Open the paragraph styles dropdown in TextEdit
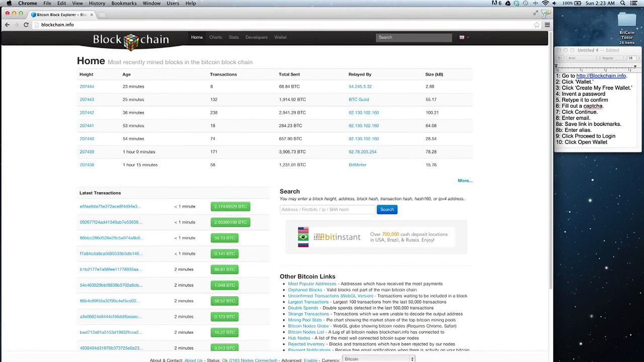 tap(560, 58)
